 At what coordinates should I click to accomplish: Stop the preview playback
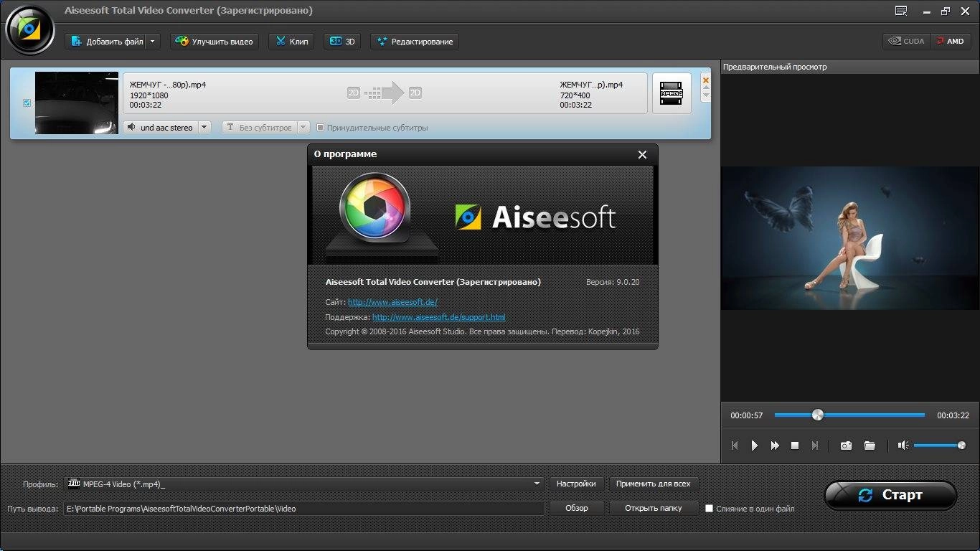[795, 446]
